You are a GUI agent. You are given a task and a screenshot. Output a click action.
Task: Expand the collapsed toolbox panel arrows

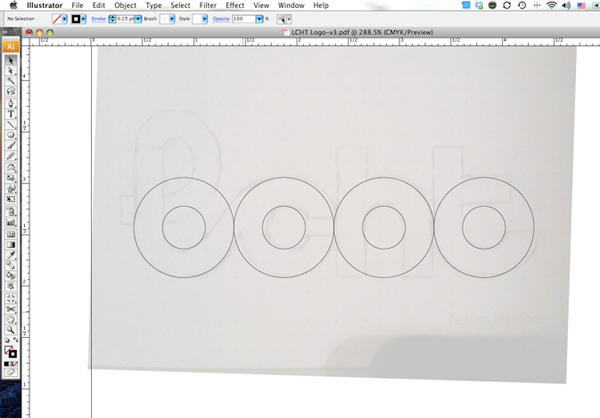click(5, 32)
